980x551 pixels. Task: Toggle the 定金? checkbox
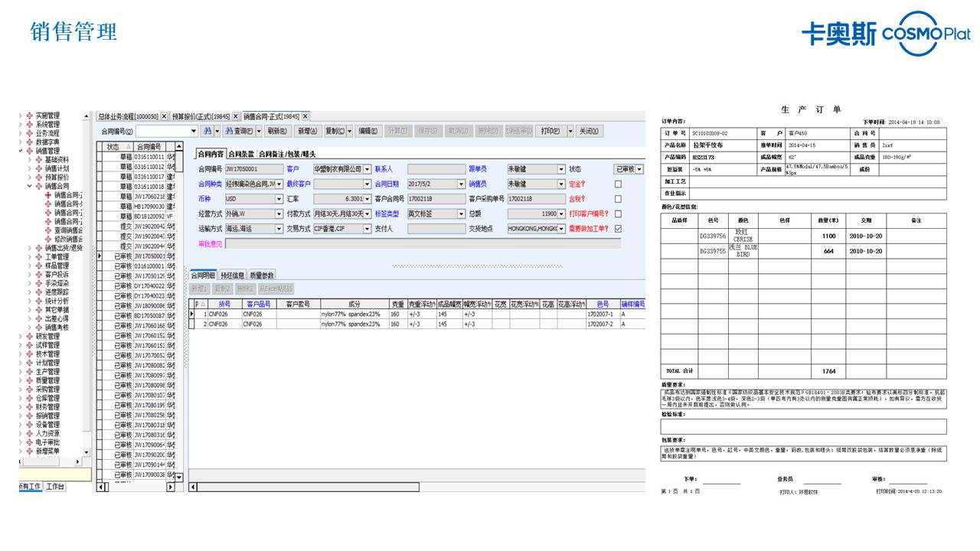(618, 184)
